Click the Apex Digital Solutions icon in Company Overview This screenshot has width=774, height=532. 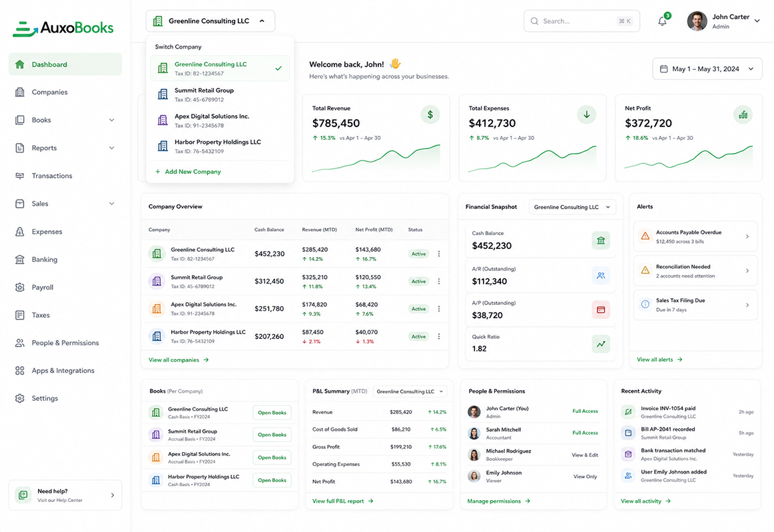[x=157, y=309]
